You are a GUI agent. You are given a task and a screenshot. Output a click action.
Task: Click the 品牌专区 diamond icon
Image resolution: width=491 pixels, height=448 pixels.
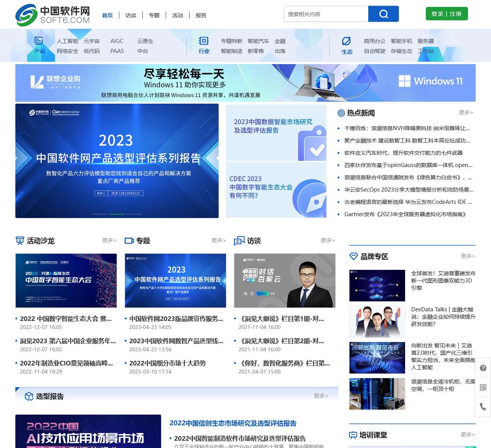tap(353, 256)
